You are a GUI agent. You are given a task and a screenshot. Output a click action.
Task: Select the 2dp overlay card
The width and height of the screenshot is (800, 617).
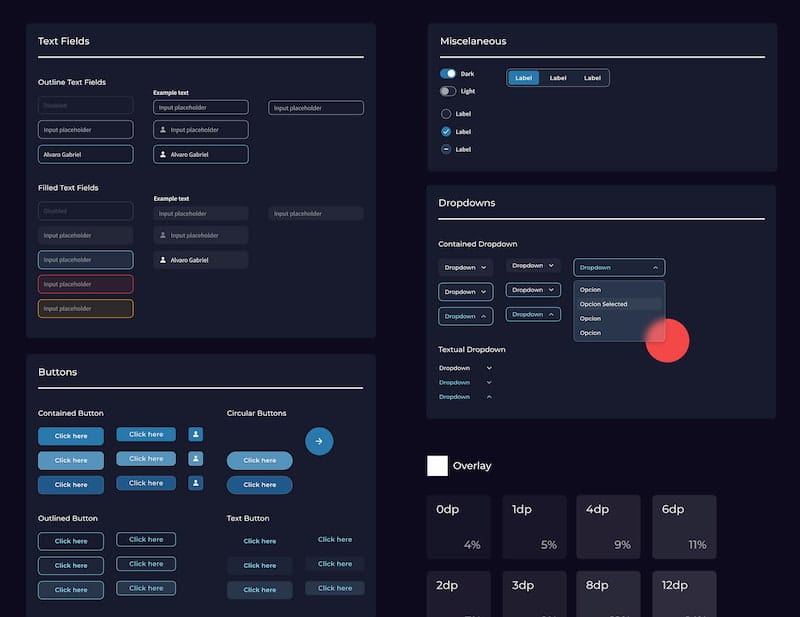[x=459, y=594]
